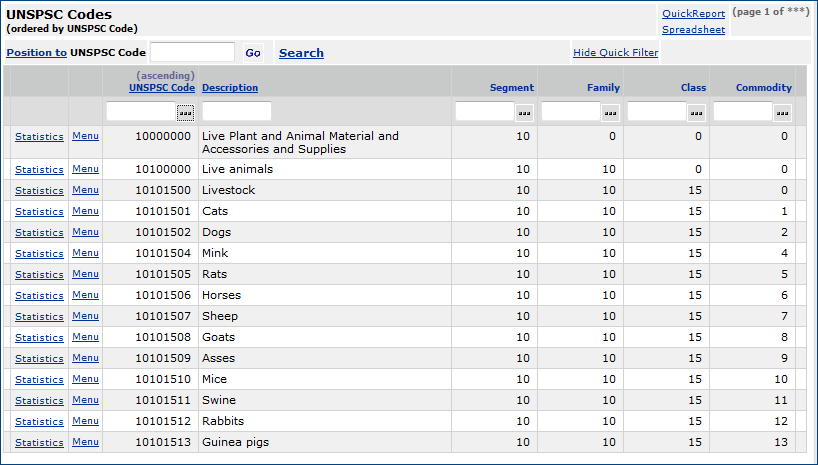Open UNSPSC Code filter ellipsis button
Screen dimensions: 818x465
[185, 112]
